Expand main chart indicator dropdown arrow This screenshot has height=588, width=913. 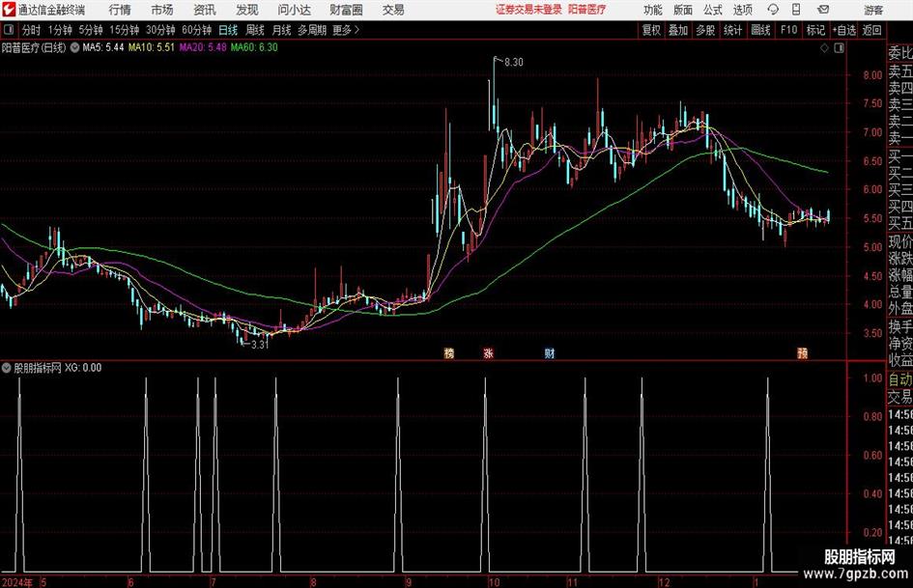click(74, 47)
